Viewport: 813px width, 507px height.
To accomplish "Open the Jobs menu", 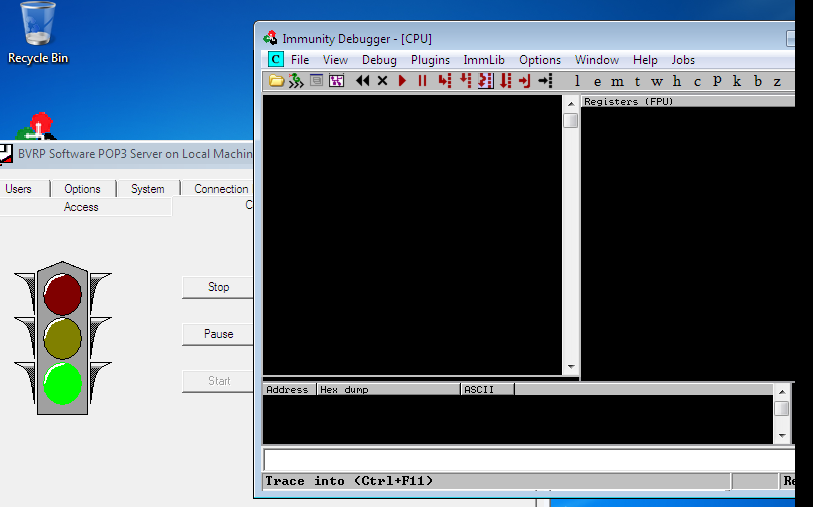I will coord(683,60).
